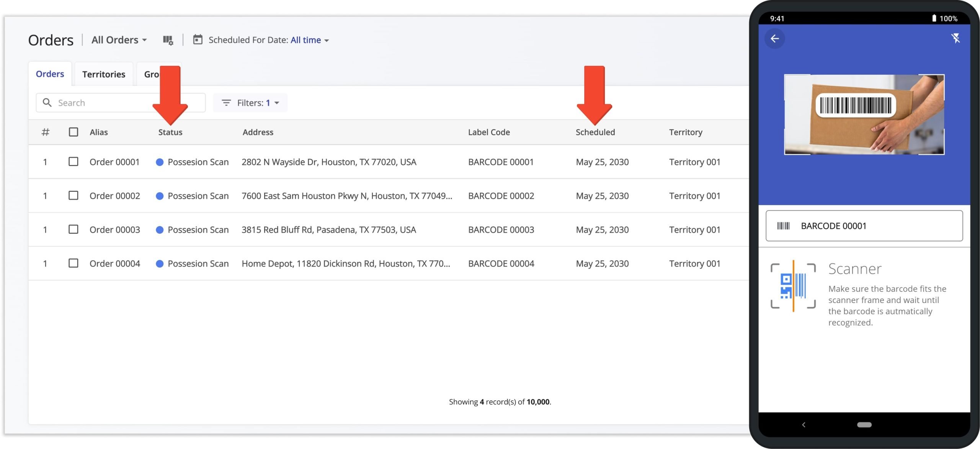Sort by the Address column header

[258, 132]
